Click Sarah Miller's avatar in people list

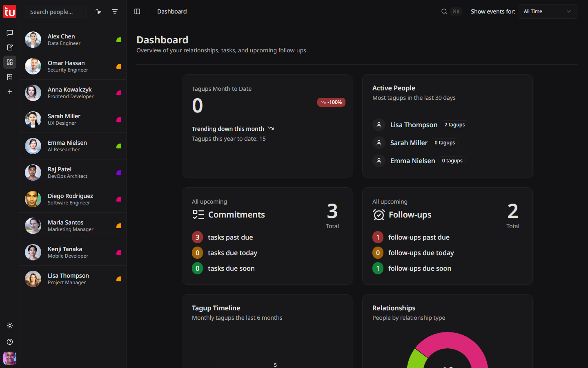(33, 119)
